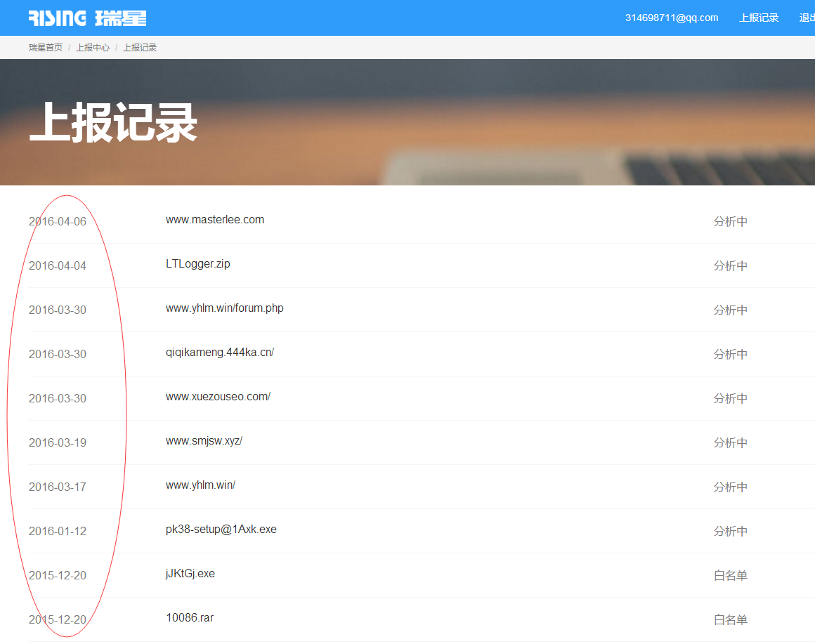815x644 pixels.
Task: Click the date 2016-04-04
Action: pos(57,265)
